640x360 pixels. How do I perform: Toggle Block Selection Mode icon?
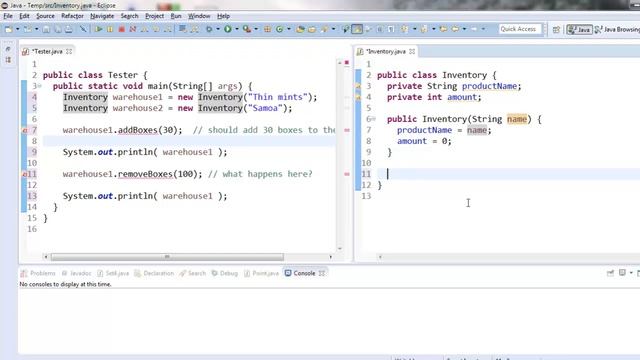tap(380, 29)
